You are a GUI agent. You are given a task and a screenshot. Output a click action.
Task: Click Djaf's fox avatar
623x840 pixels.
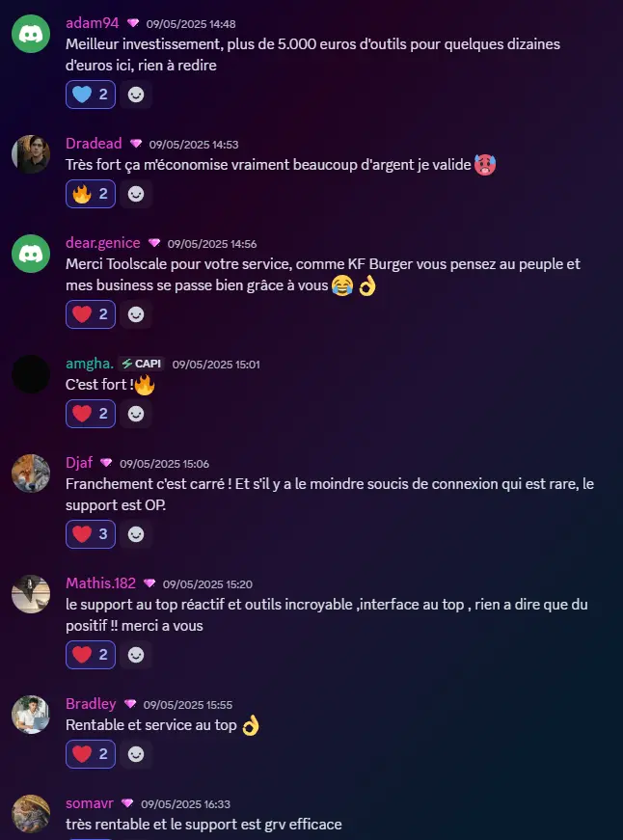point(31,474)
